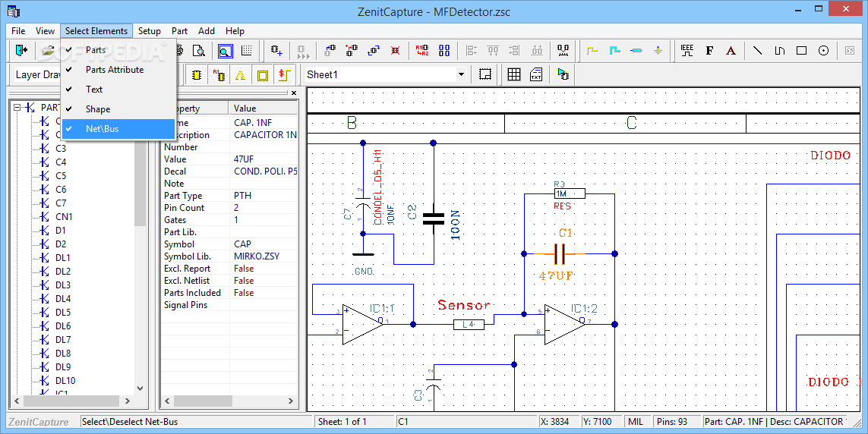Click the Value column header
The image size is (868, 434).
tap(264, 108)
